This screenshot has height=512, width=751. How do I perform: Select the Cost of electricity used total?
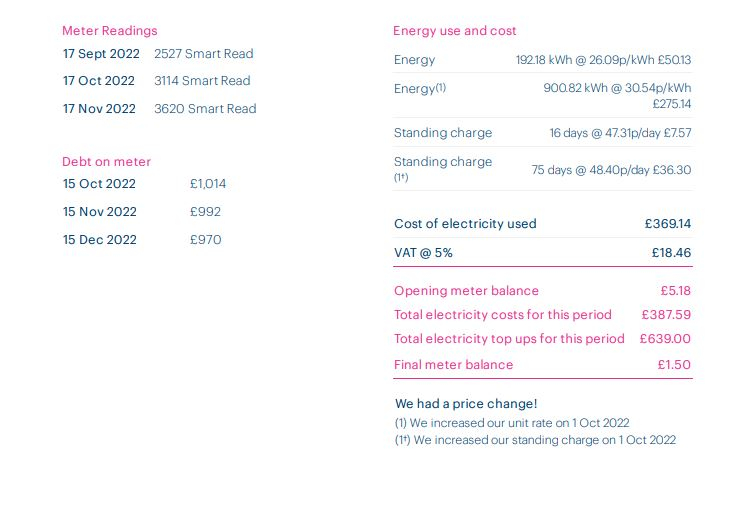[x=543, y=224]
